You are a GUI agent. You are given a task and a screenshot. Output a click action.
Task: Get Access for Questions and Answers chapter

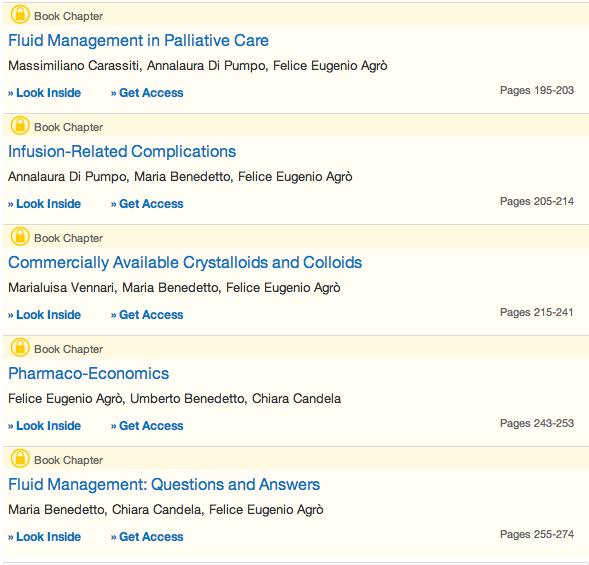pos(147,537)
